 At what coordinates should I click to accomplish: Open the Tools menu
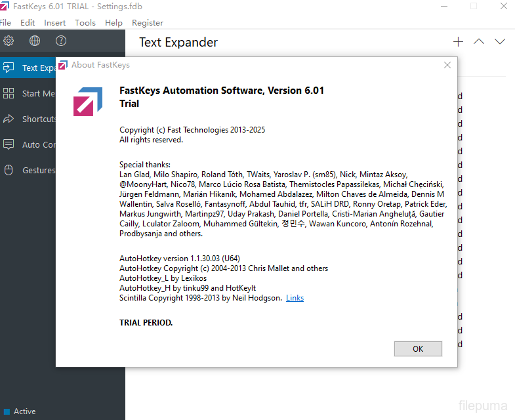(x=85, y=22)
